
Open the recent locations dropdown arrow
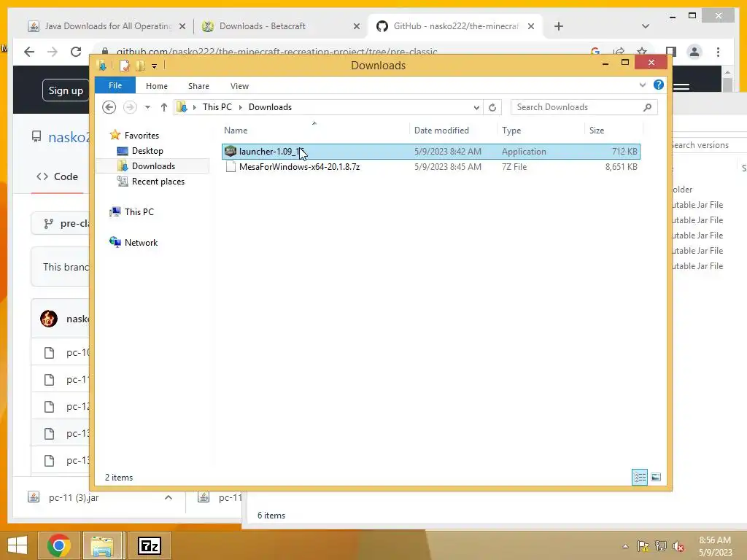click(147, 107)
